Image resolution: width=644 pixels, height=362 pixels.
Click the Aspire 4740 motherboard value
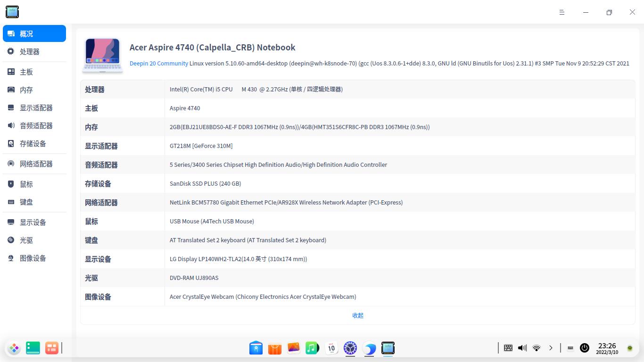click(x=185, y=108)
